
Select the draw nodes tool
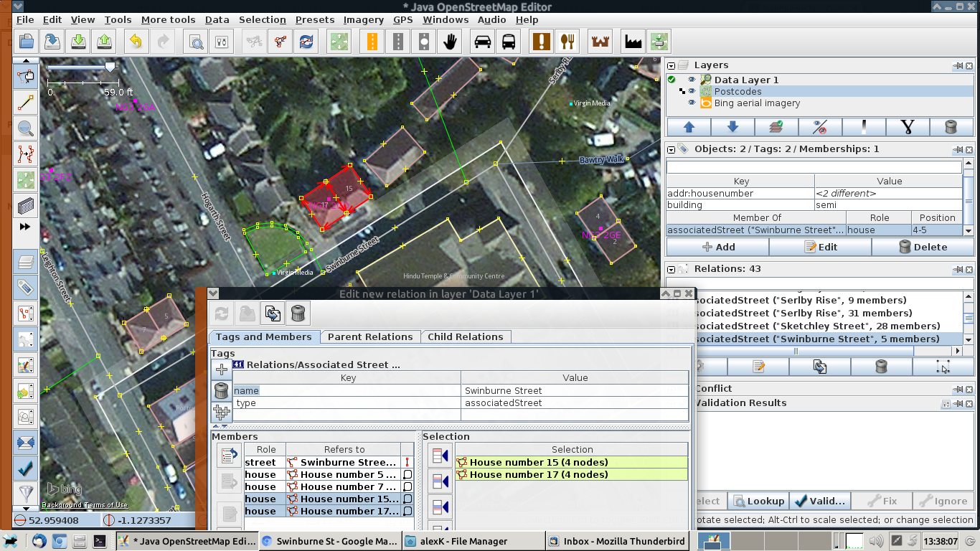tap(26, 103)
